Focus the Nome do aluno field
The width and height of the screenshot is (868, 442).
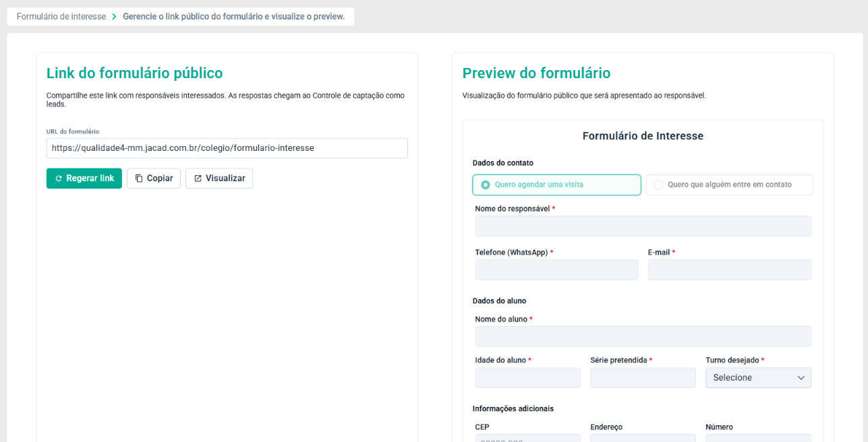tap(643, 337)
